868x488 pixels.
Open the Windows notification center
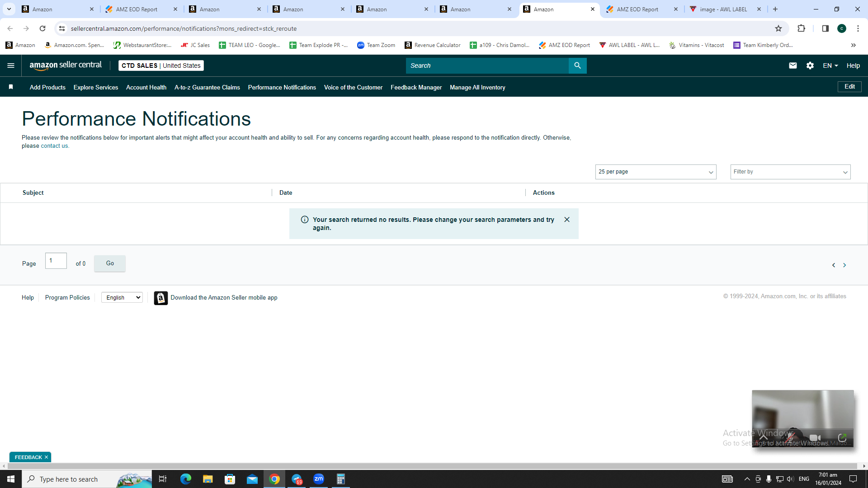[x=853, y=479]
